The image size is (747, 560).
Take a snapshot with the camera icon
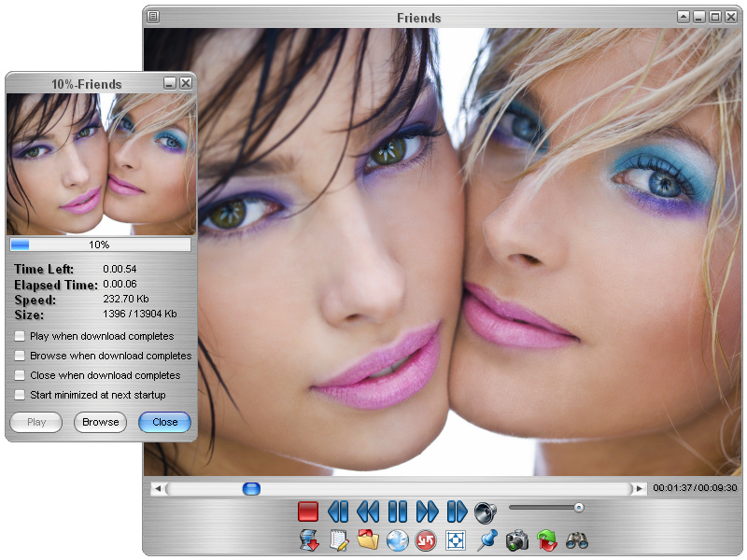(516, 539)
